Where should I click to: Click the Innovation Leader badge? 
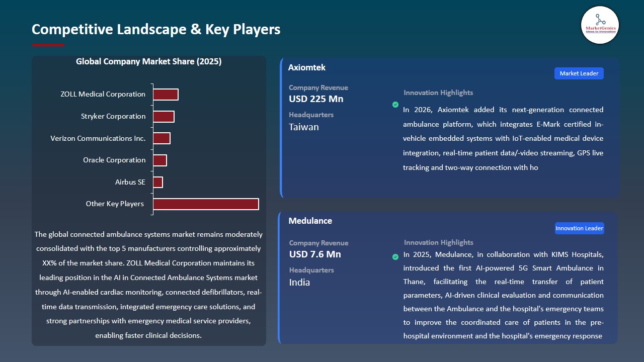click(579, 228)
